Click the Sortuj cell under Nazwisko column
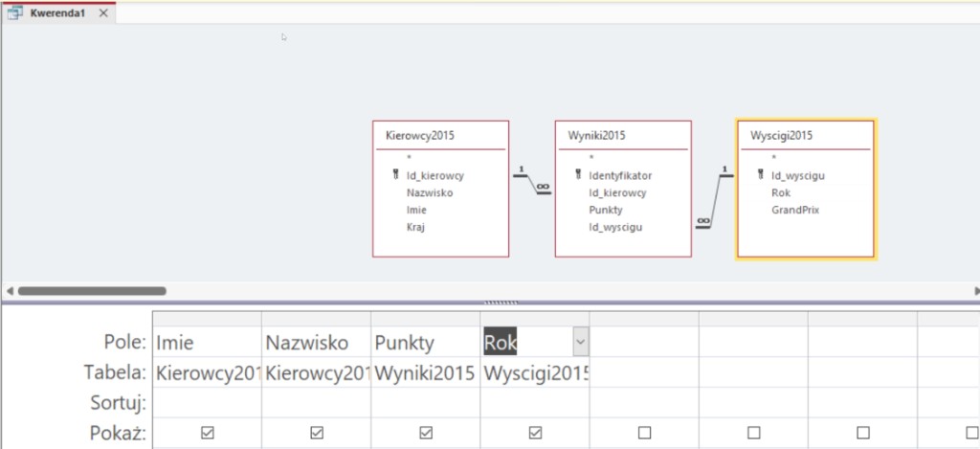This screenshot has height=449, width=980. click(316, 403)
